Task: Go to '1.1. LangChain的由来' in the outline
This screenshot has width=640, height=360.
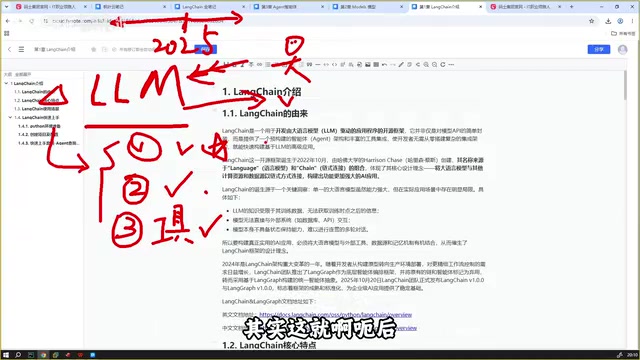Action: pos(36,92)
